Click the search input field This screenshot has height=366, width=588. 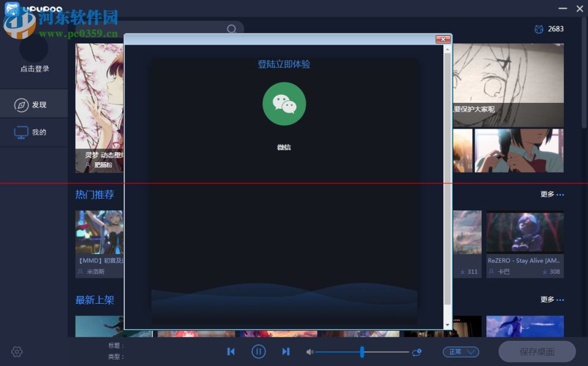pyautogui.click(x=159, y=29)
